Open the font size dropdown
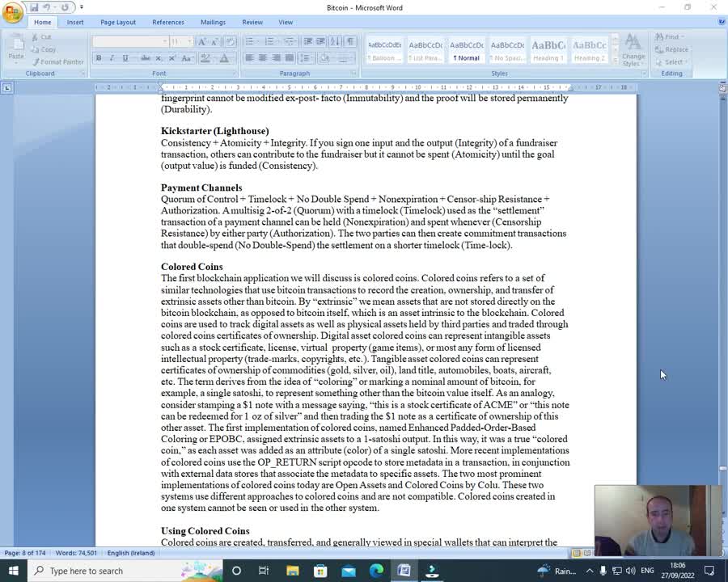The width and height of the screenshot is (728, 582). (189, 42)
